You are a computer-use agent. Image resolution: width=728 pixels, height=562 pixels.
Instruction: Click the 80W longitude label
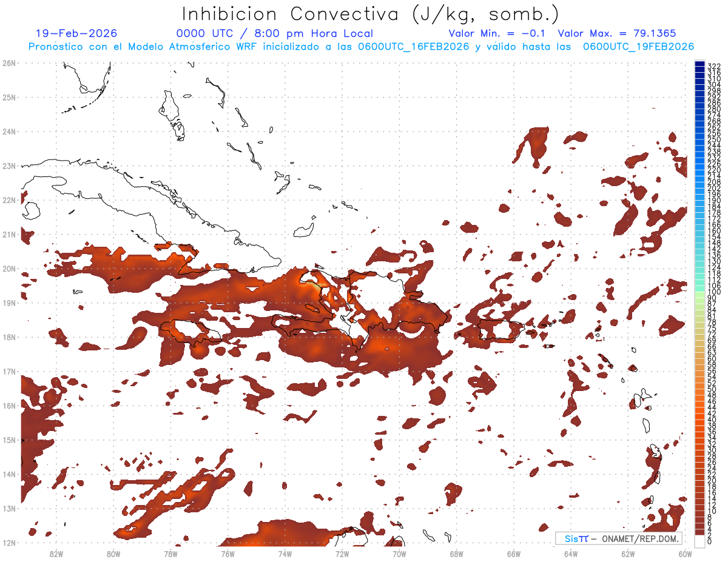[x=113, y=554]
